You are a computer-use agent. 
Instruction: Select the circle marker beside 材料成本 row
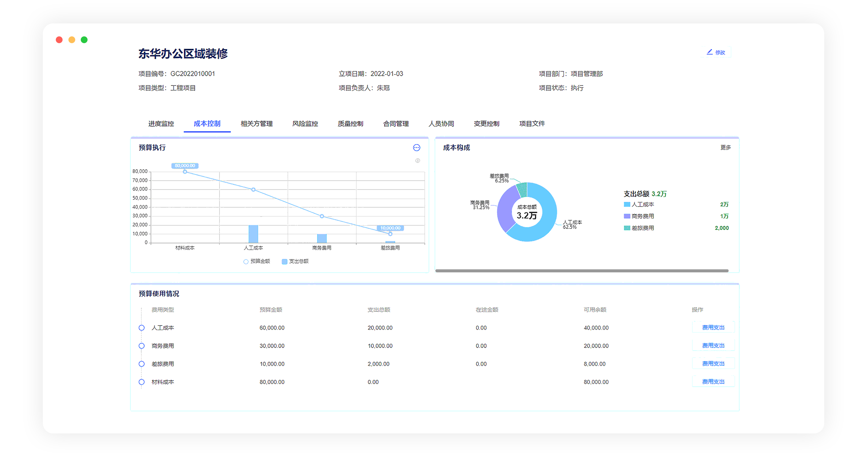click(141, 382)
